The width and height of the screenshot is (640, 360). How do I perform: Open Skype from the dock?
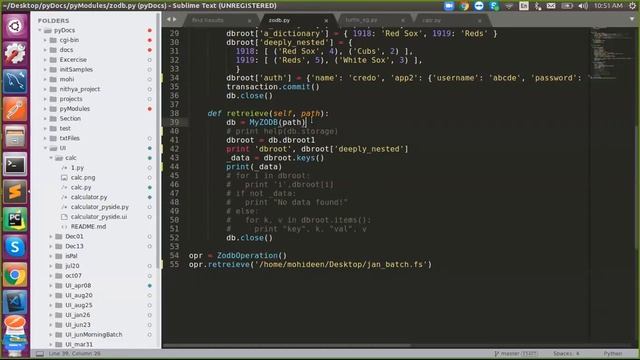(x=15, y=247)
